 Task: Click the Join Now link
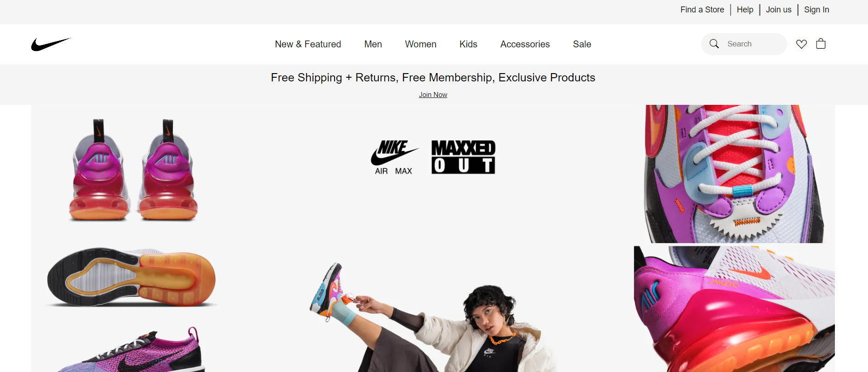[x=433, y=95]
